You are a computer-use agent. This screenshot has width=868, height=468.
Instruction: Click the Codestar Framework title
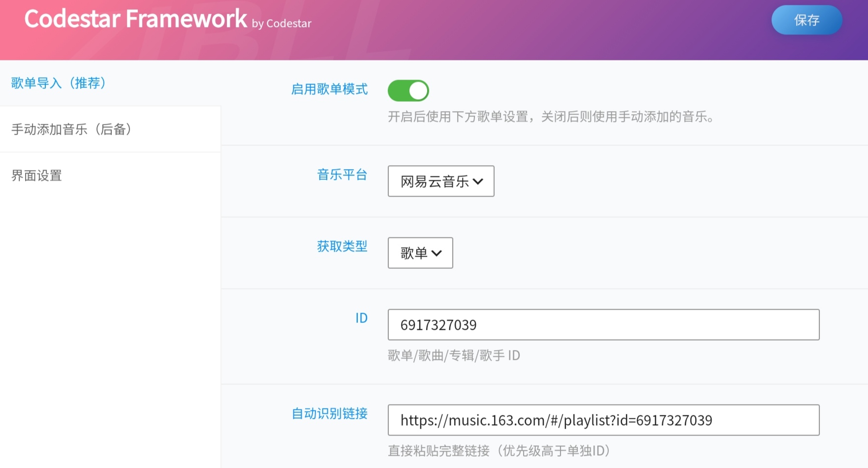pyautogui.click(x=136, y=19)
